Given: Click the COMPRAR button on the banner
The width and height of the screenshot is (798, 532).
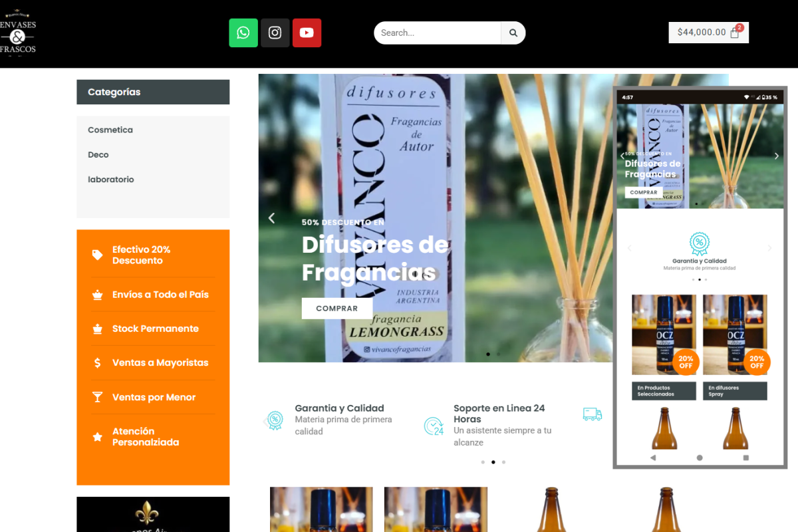Looking at the screenshot, I should coord(337,308).
